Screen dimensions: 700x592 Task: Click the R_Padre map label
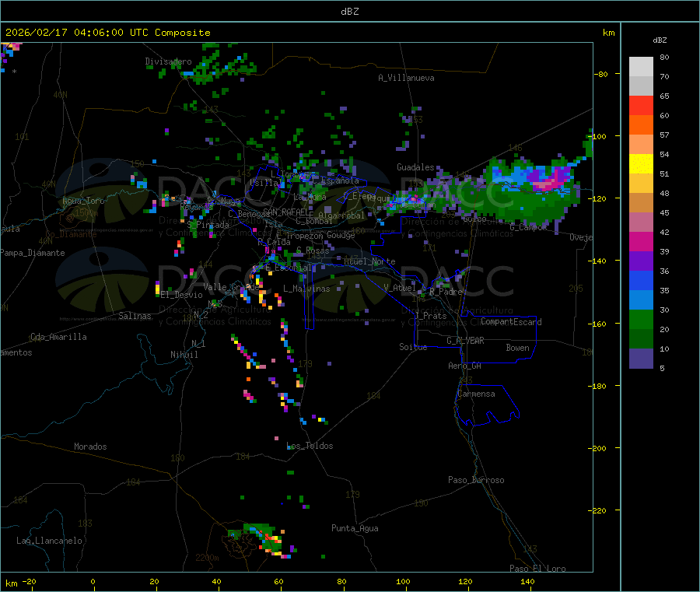pyautogui.click(x=446, y=292)
